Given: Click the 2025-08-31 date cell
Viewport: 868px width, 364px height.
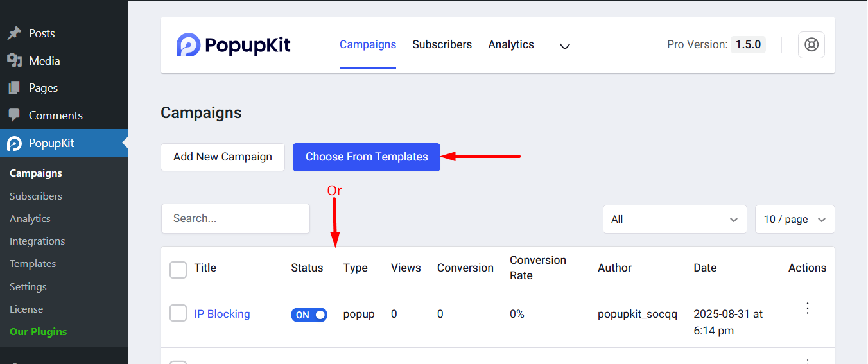Looking at the screenshot, I should pyautogui.click(x=728, y=322).
